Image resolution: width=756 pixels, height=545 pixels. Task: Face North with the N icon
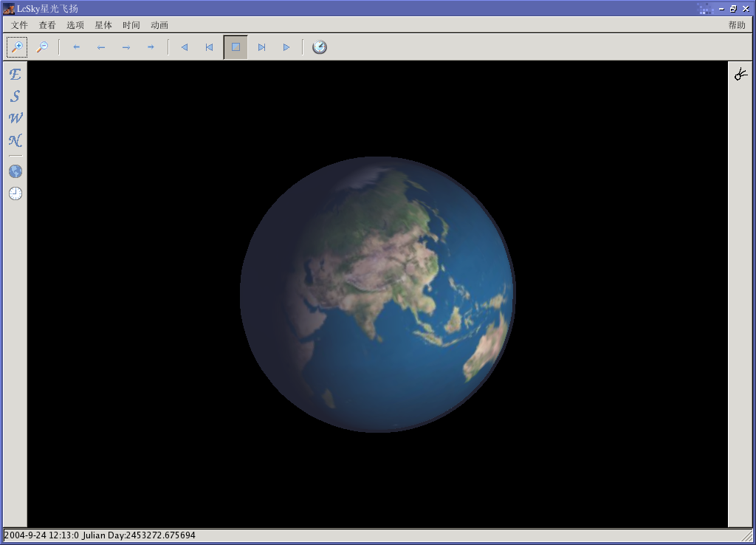[16, 140]
